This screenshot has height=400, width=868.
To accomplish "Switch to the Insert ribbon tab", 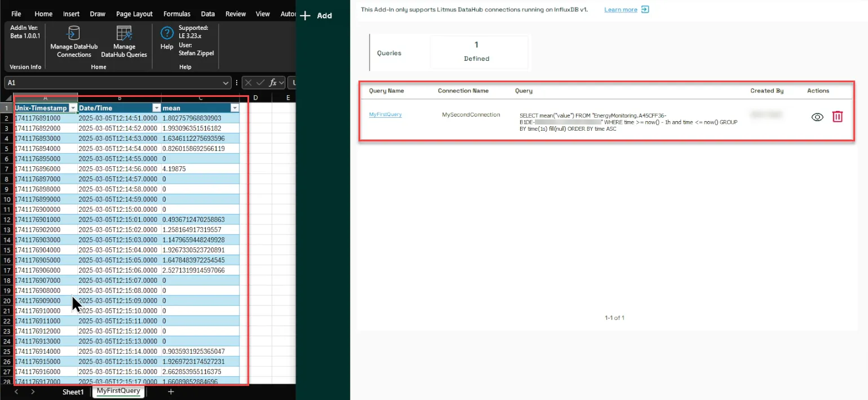I will tap(72, 14).
